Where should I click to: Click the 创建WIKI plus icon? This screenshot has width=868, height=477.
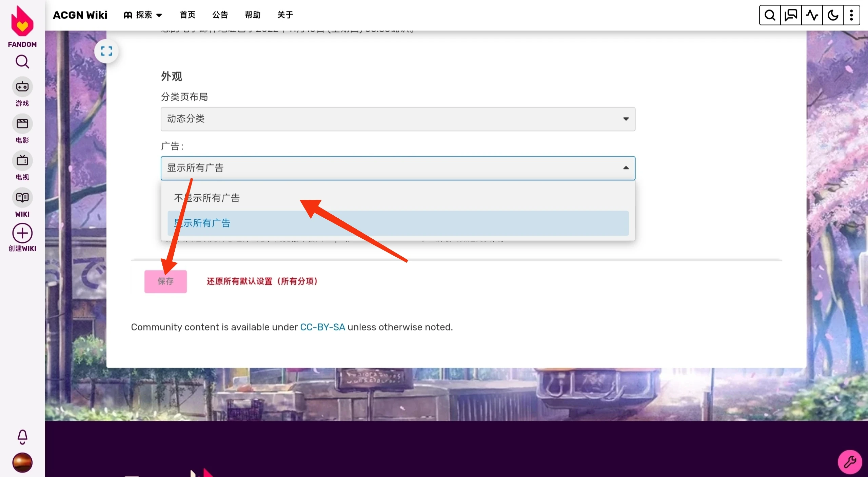[22, 233]
